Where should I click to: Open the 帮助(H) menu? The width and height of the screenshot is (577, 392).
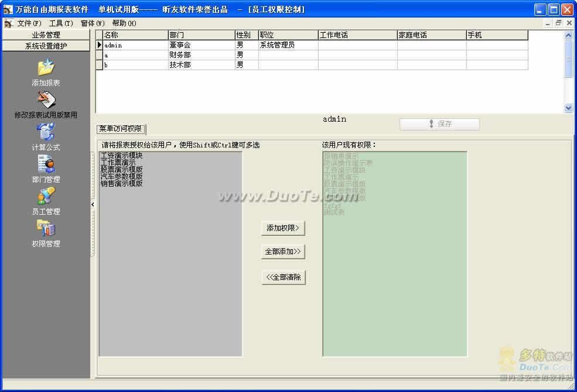coord(124,23)
